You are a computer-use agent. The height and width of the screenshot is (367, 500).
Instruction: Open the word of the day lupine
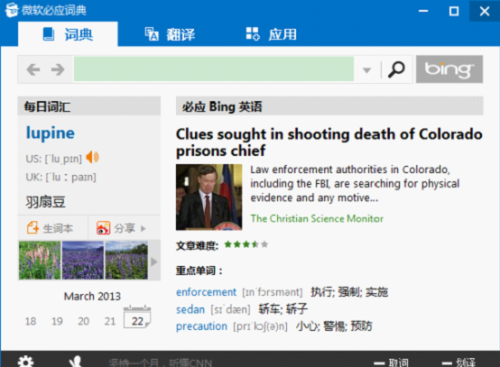click(50, 133)
